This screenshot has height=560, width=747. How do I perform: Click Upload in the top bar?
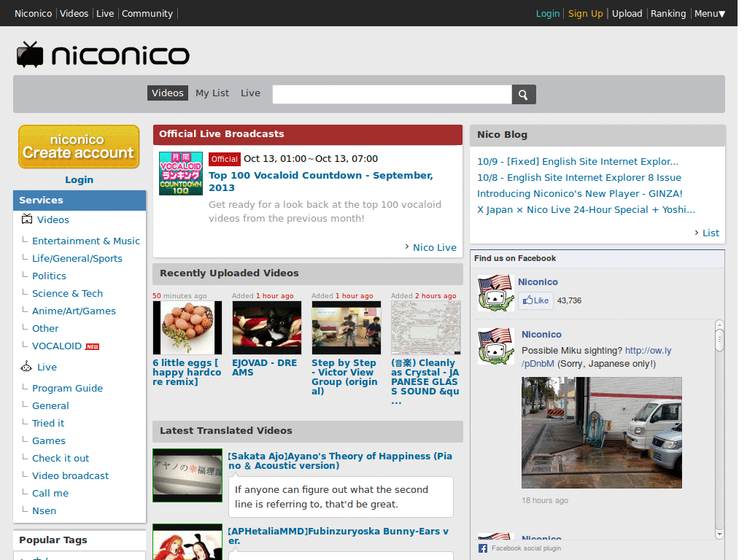tap(627, 13)
